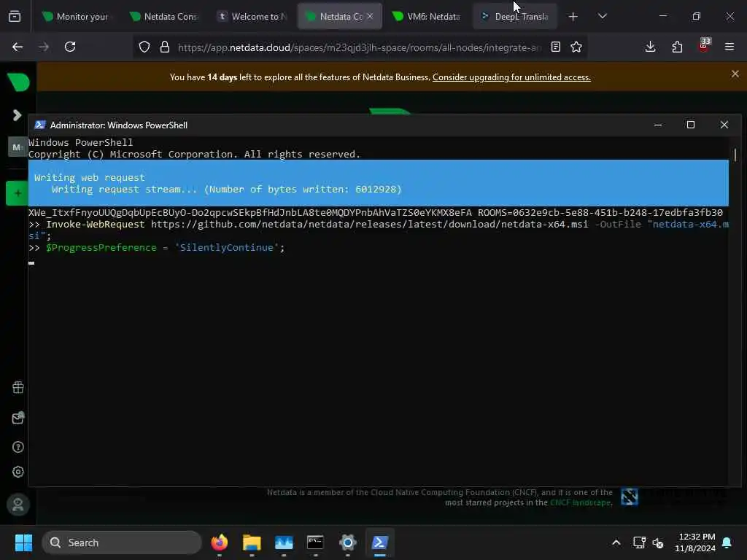Viewport: 747px width, 560px height.
Task: Switch to the 'Netdata Cons' tab
Action: coord(164,17)
